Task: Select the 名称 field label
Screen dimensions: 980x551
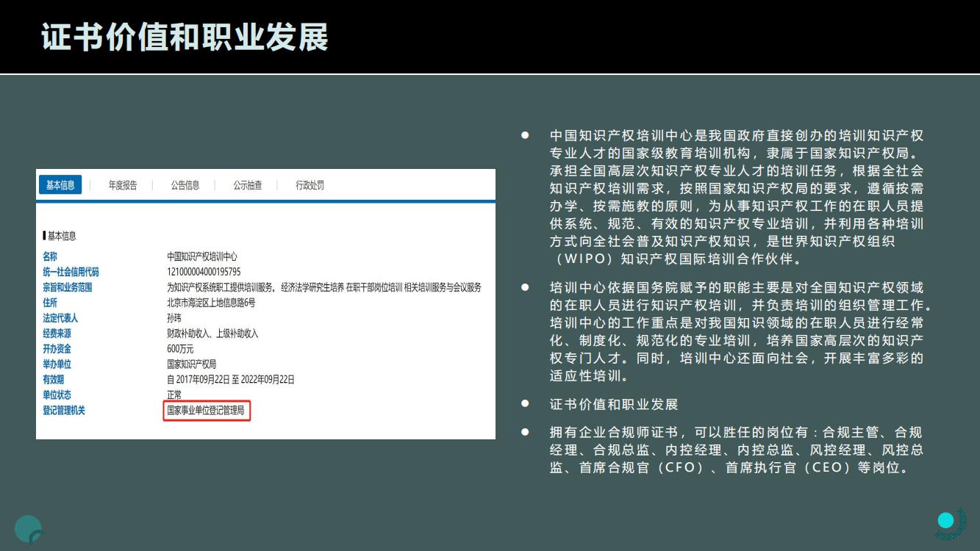Action: click(49, 256)
